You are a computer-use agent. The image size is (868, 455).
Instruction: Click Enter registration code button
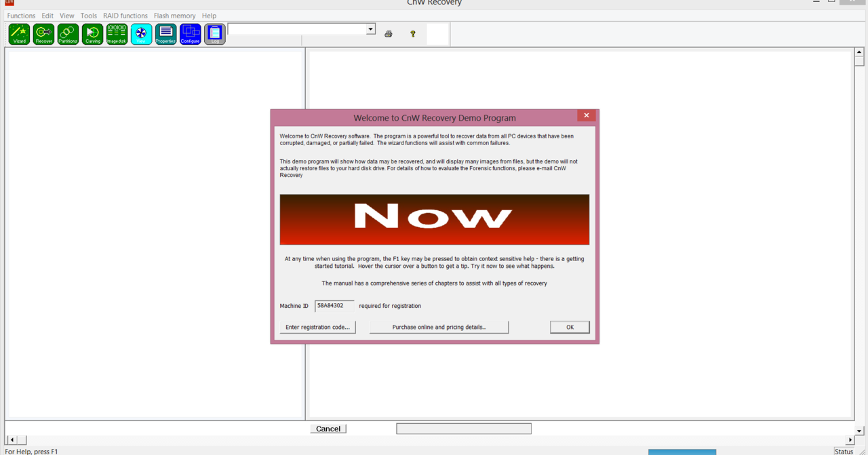[317, 327]
